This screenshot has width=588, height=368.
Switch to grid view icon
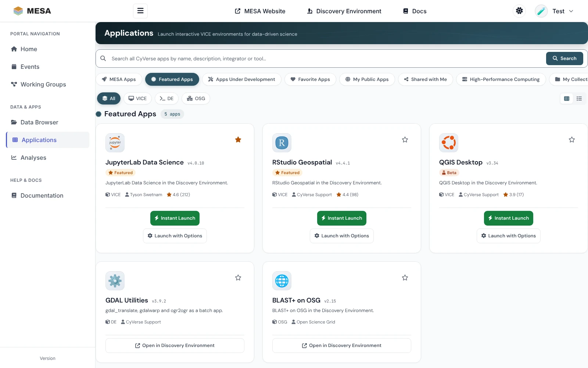(567, 99)
